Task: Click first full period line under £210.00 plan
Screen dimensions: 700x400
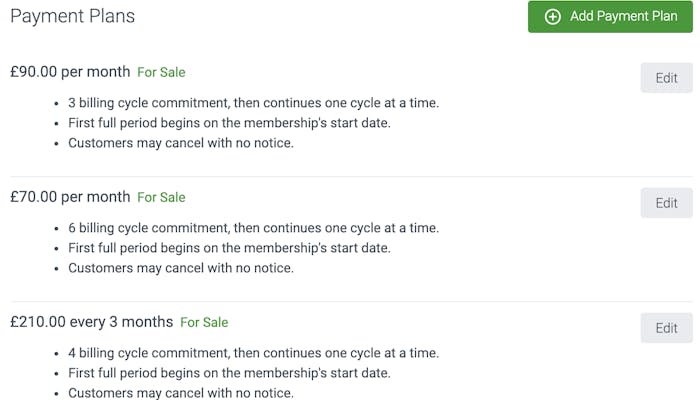Action: pyautogui.click(x=229, y=373)
